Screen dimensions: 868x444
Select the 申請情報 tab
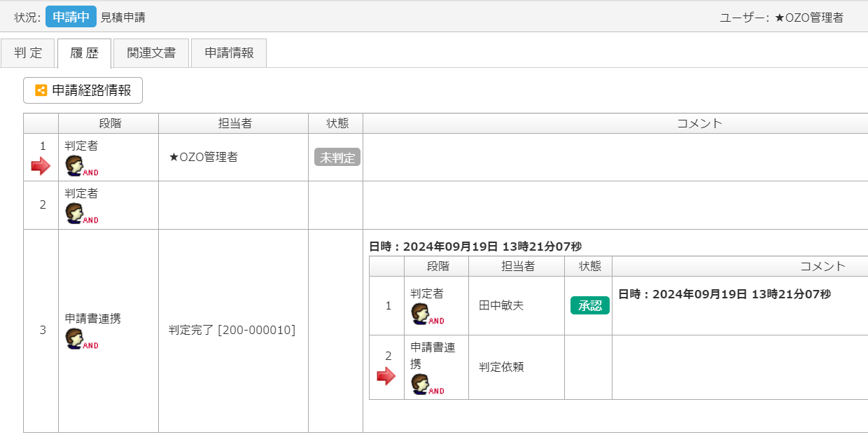[x=229, y=53]
